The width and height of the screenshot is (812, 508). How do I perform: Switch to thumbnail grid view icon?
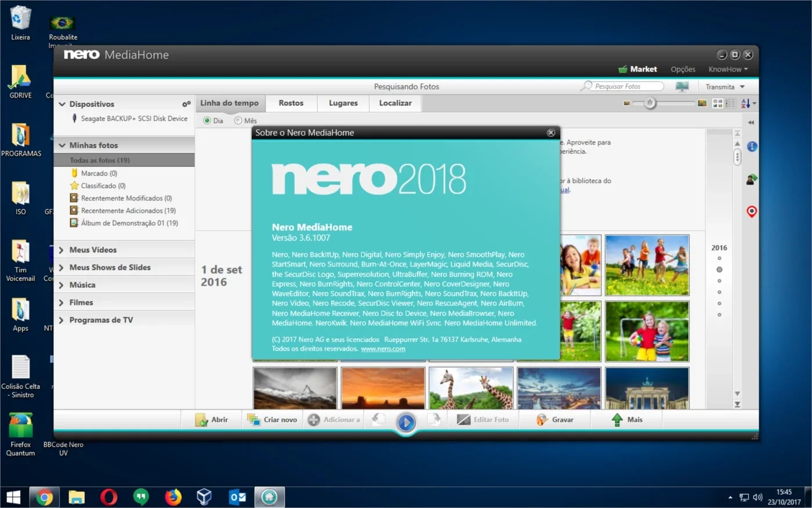(x=717, y=103)
